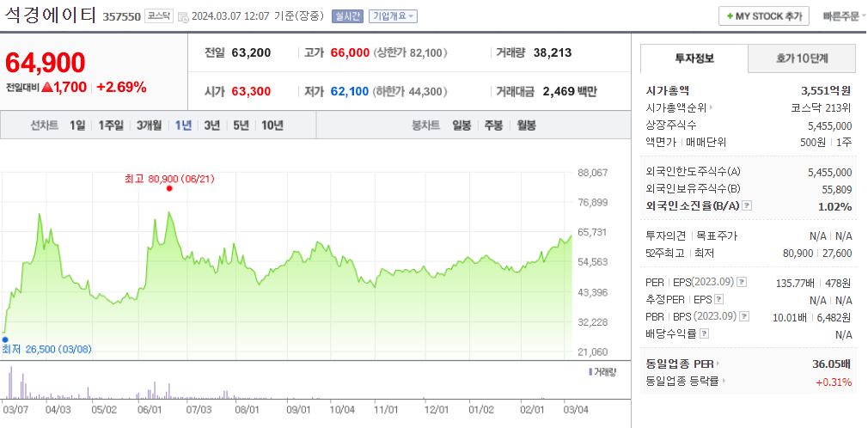
Task: Select the 3개월 line chart period
Action: (150, 125)
